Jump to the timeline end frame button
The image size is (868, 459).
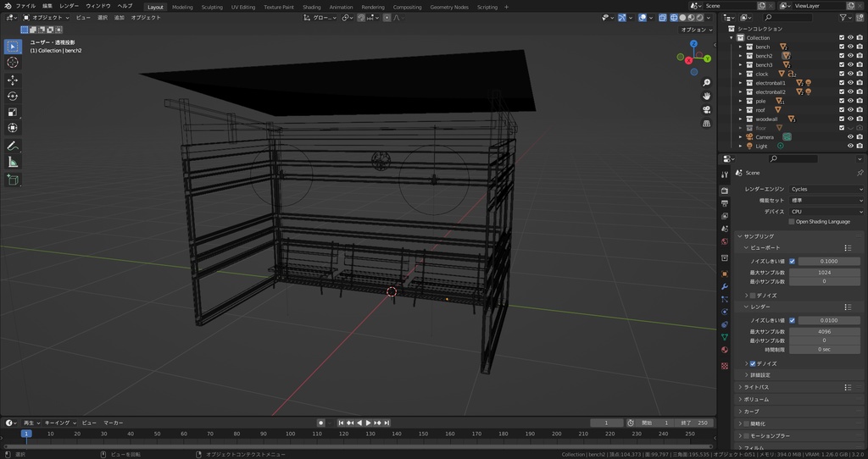coord(387,423)
